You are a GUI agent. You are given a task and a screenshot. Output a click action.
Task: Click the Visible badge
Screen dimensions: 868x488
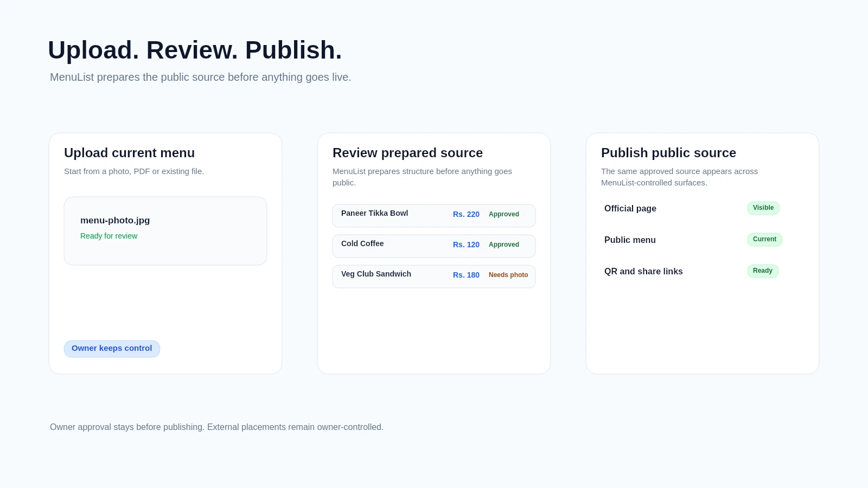click(x=763, y=208)
